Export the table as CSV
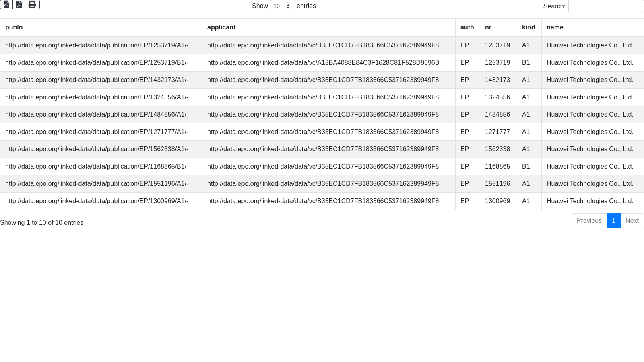Image resolution: width=644 pixels, height=362 pixels. [x=6, y=4]
